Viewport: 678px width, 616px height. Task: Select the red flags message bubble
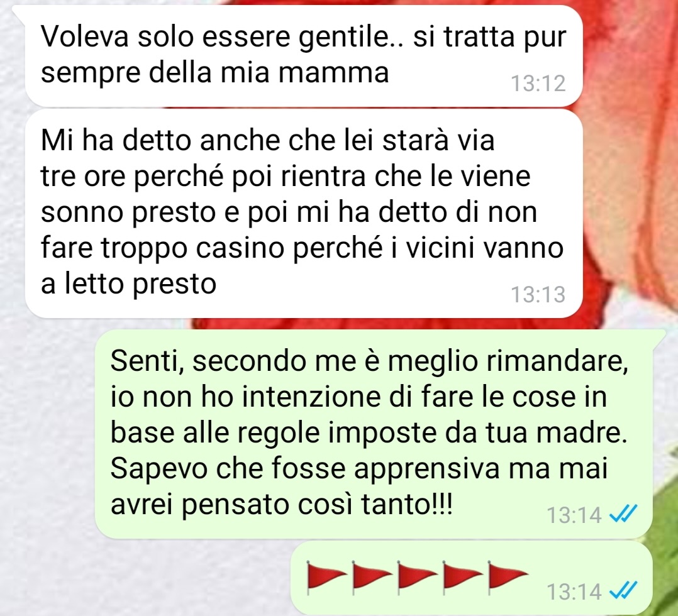tap(471, 578)
